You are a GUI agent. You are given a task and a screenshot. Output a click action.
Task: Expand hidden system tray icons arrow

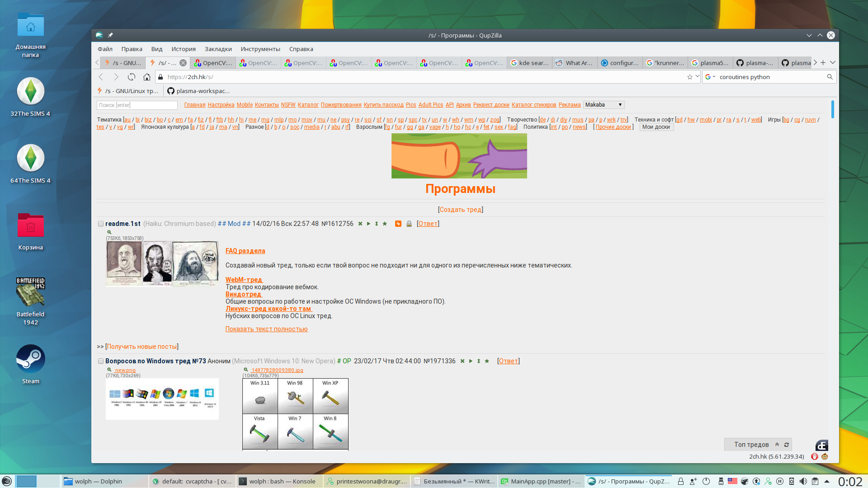tap(827, 481)
